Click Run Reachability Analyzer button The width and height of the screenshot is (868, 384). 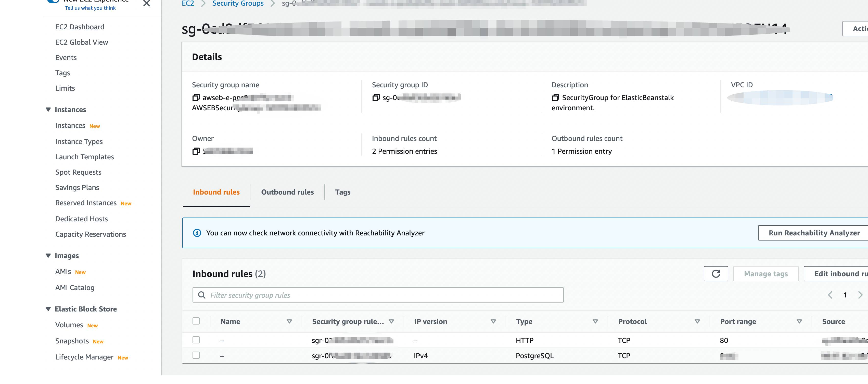tap(813, 233)
